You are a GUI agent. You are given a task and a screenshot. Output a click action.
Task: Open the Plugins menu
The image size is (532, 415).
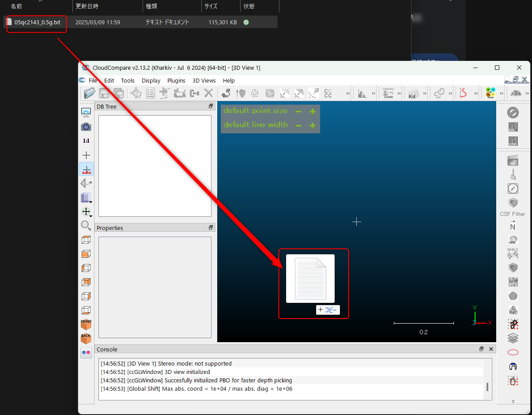pos(176,81)
